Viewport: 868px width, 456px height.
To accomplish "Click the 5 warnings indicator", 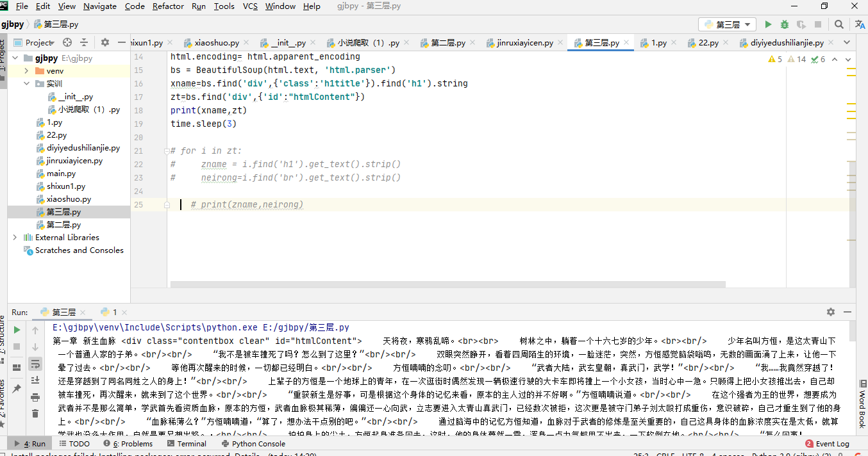I will 775,60.
